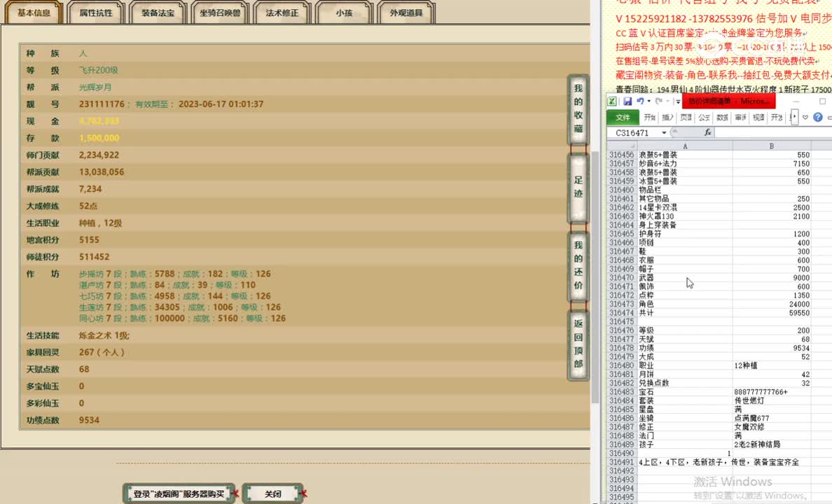
Task: Select cell 传世燃灯
Action: coord(772,400)
